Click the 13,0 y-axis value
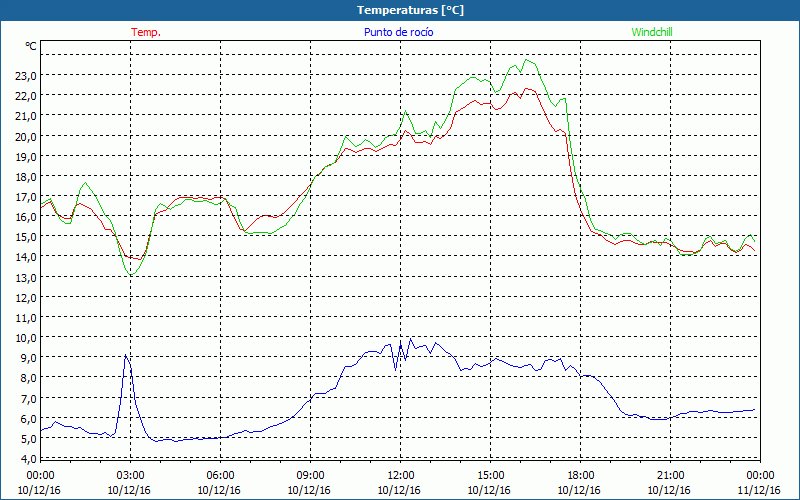Image resolution: width=800 pixels, height=500 pixels. pos(27,278)
